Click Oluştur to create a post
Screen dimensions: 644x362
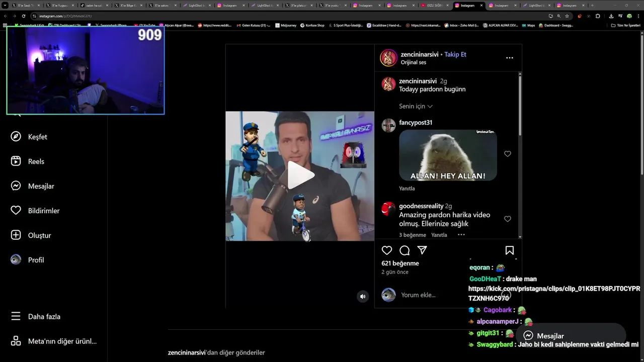pos(31,235)
